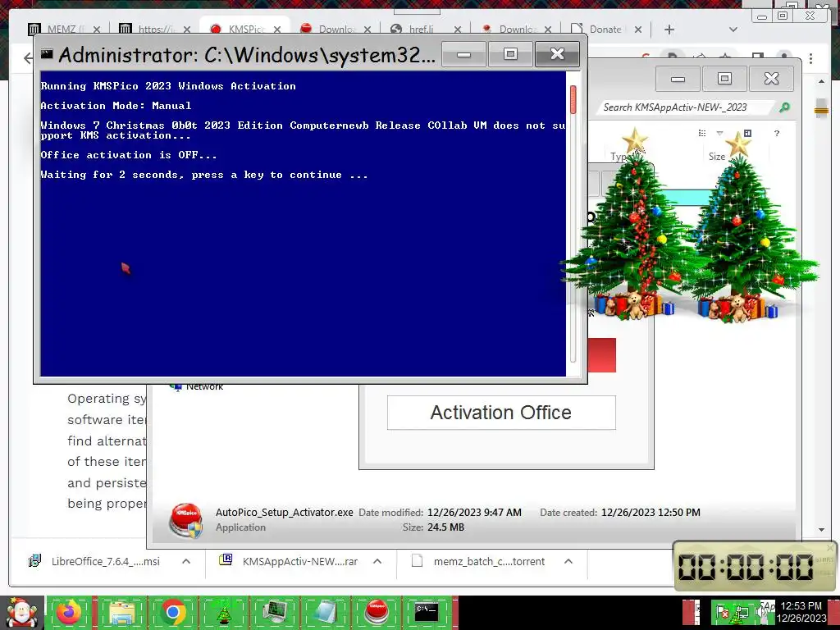Click the Command Prompt title bar icon
Screen dimensions: 840x630
click(x=47, y=53)
